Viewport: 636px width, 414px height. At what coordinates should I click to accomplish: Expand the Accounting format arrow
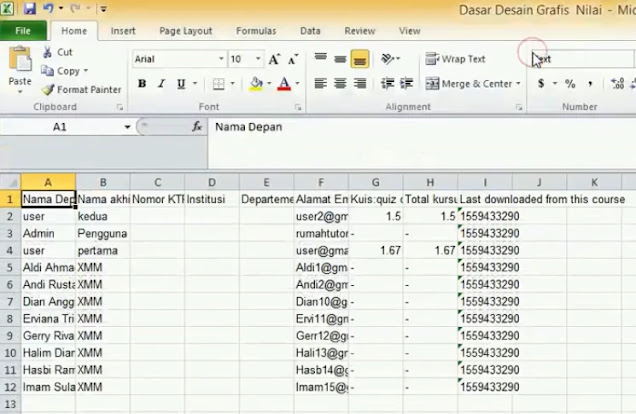[554, 84]
